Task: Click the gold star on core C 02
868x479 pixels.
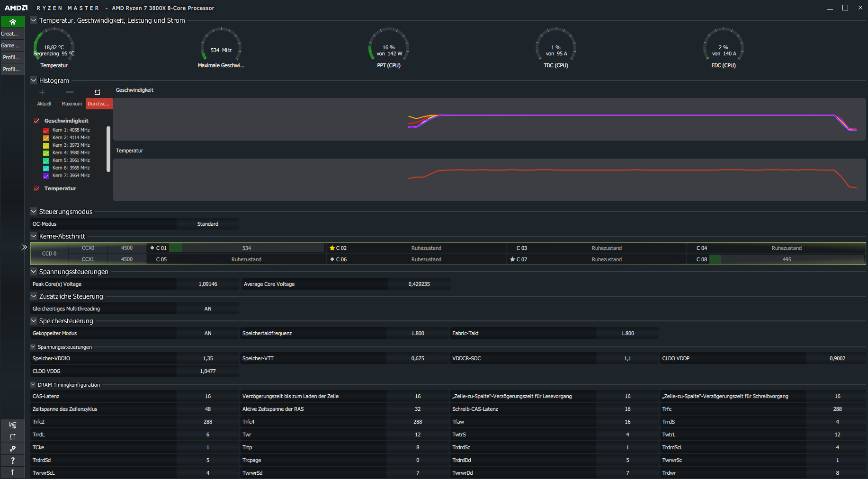Action: click(x=332, y=248)
